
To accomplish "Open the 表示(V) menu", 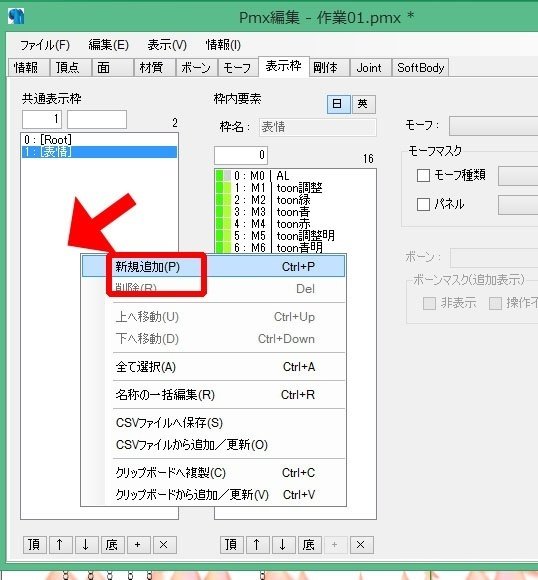I will (x=167, y=45).
